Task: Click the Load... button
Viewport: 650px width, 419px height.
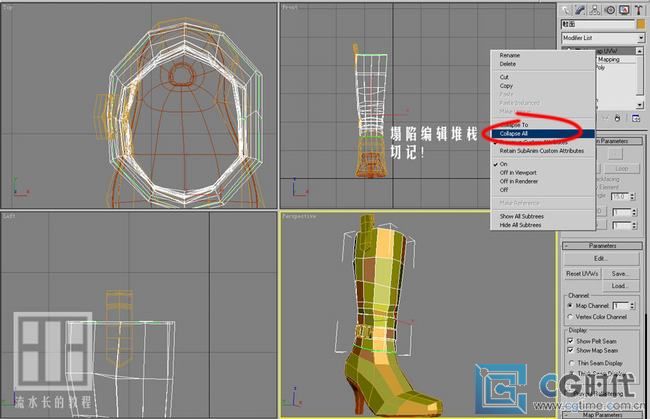Action: tap(620, 286)
